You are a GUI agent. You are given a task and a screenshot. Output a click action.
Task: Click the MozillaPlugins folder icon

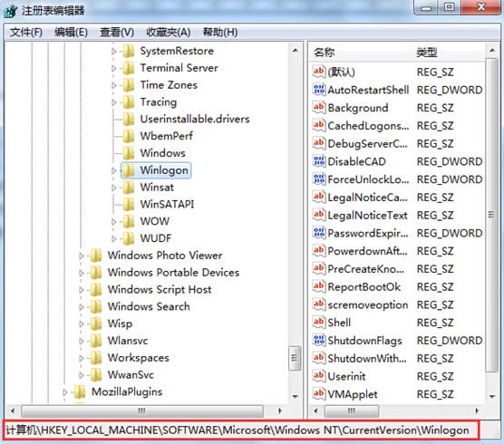tap(80, 391)
